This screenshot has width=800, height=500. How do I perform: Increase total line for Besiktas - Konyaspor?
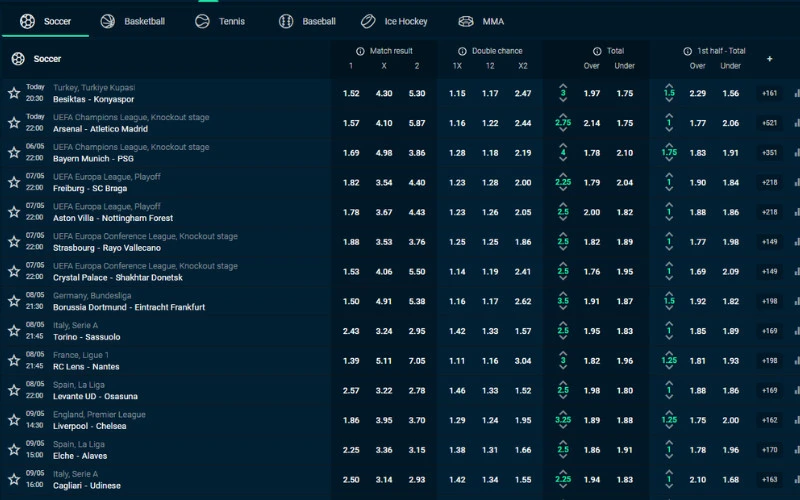click(x=563, y=86)
